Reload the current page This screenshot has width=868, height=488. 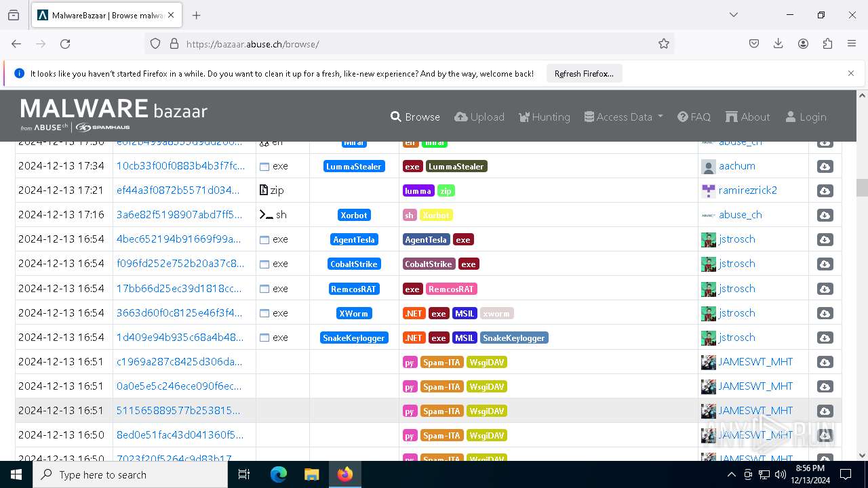(x=65, y=43)
